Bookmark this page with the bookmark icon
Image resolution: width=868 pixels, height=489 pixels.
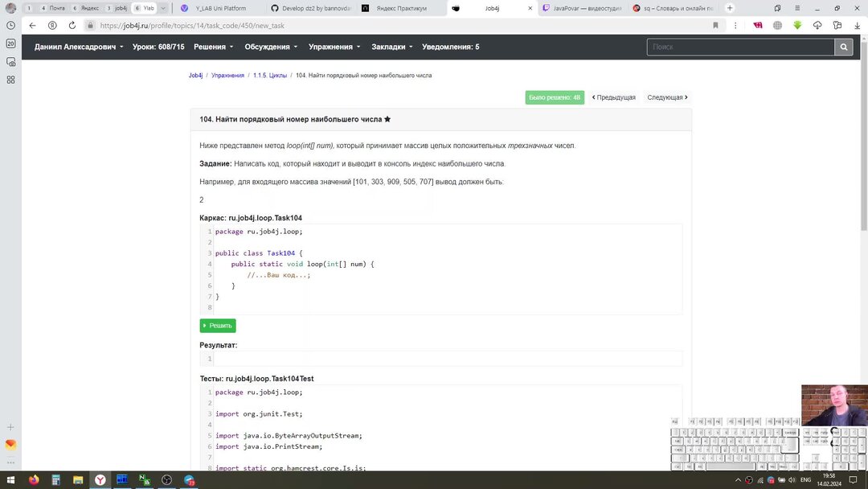click(x=715, y=26)
